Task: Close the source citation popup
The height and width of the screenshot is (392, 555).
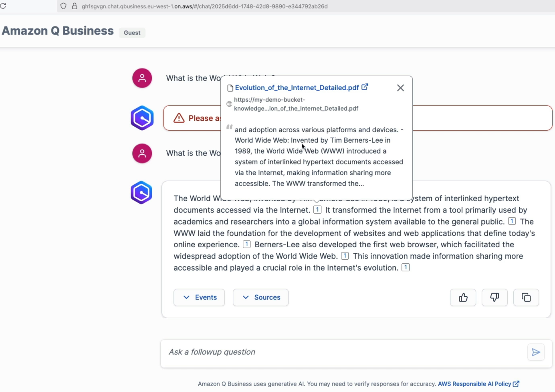Action: pyautogui.click(x=400, y=88)
